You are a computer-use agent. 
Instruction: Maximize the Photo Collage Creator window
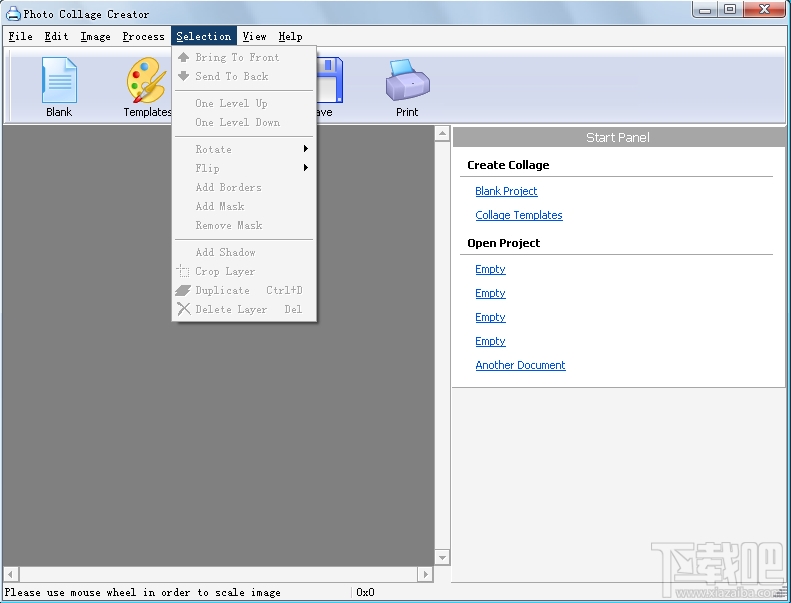pos(729,10)
